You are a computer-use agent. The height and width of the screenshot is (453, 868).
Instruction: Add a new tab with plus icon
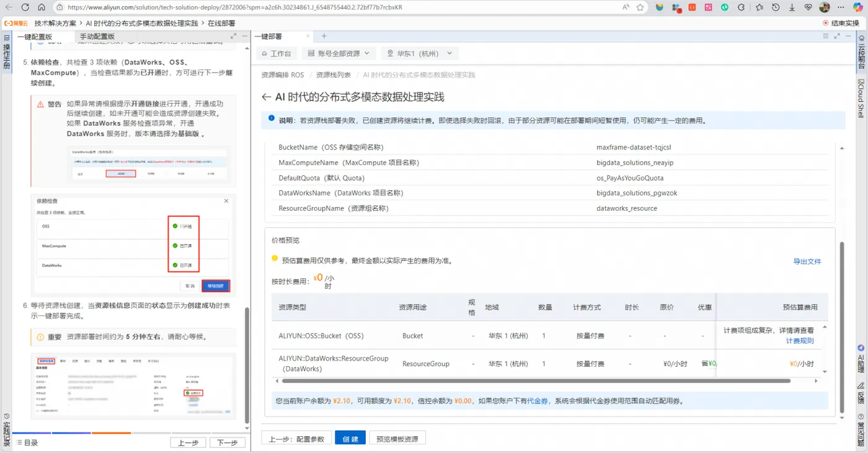point(324,37)
